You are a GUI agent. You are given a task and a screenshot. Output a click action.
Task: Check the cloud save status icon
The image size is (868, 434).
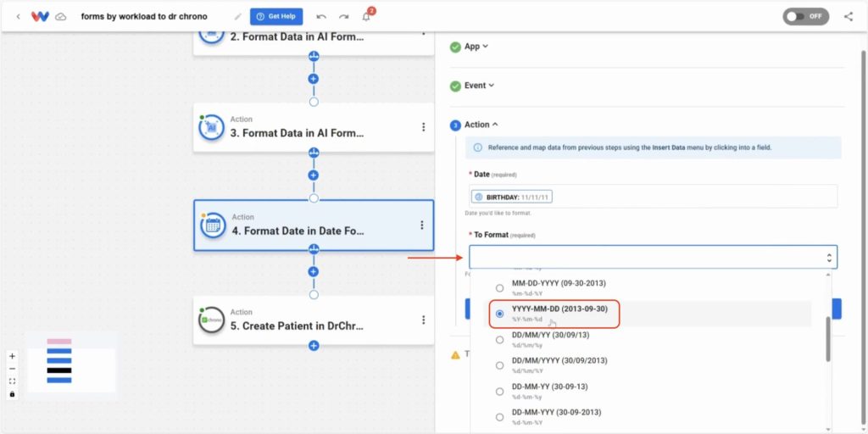tap(61, 17)
